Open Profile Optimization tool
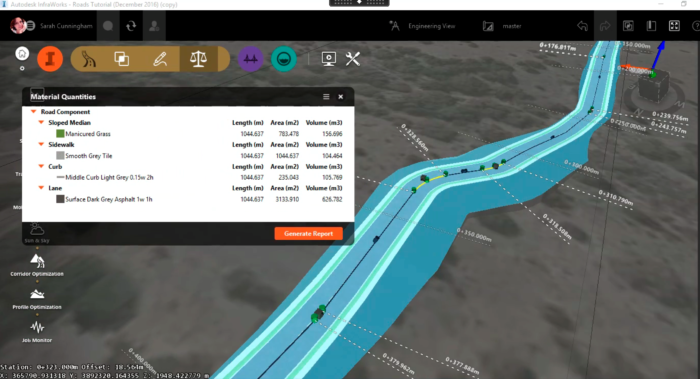Screen dimensions: 700x379 [x=37, y=299]
